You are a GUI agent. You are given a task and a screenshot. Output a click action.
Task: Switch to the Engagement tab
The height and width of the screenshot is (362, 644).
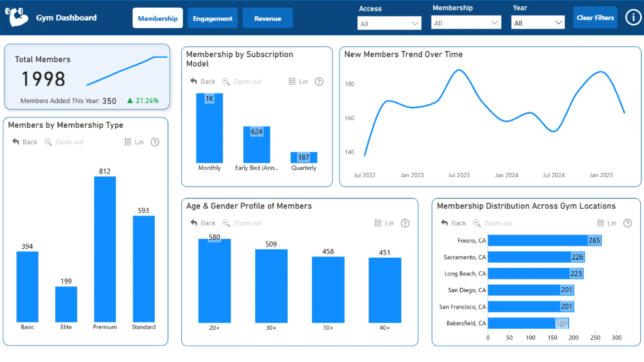tap(213, 18)
